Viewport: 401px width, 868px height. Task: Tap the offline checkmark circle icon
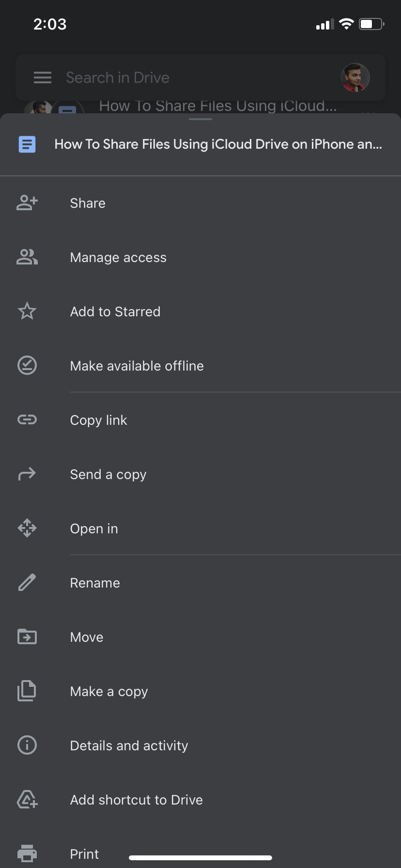click(27, 365)
